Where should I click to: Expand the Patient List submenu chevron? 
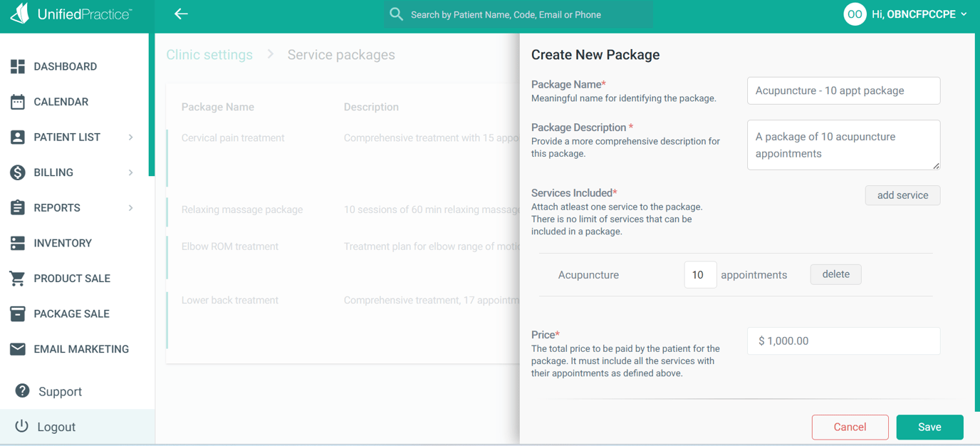coord(130,137)
